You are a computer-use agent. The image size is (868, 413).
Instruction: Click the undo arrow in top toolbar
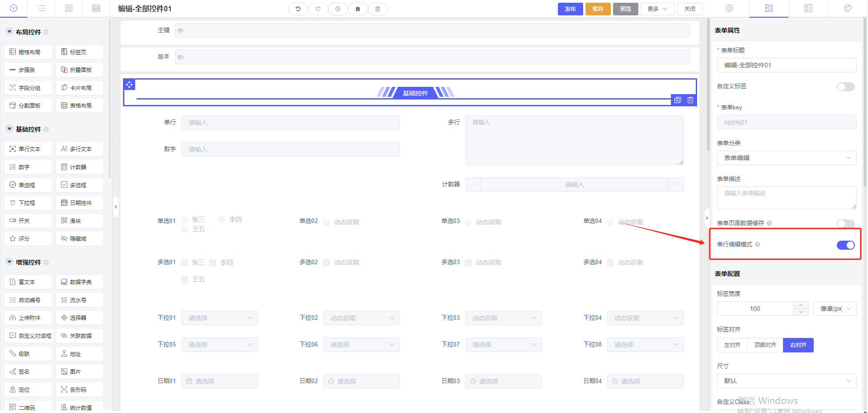coord(298,9)
